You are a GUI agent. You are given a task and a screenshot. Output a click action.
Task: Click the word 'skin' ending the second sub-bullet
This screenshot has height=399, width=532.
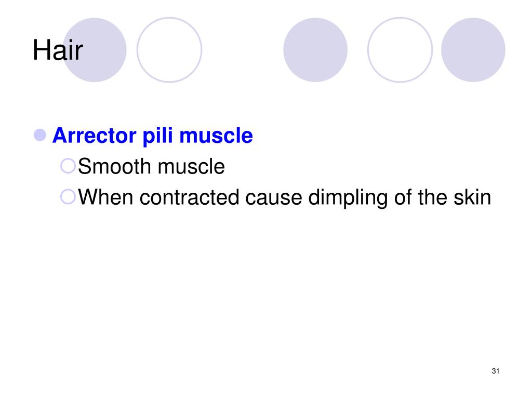click(473, 197)
